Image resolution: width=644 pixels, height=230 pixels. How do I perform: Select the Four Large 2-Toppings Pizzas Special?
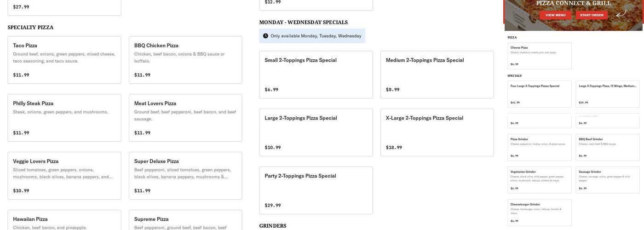[539, 94]
